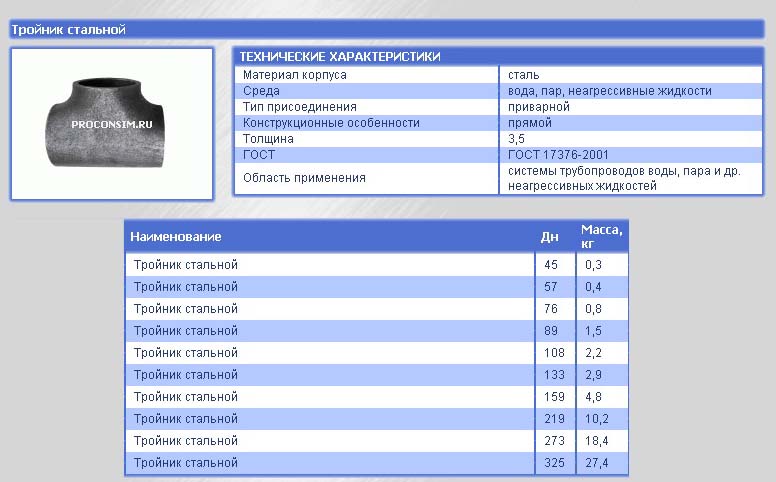Select the Дн value '45'

(551, 265)
